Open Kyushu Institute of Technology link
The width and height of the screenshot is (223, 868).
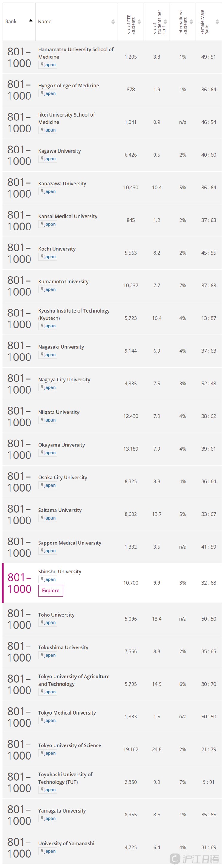pos(74,314)
